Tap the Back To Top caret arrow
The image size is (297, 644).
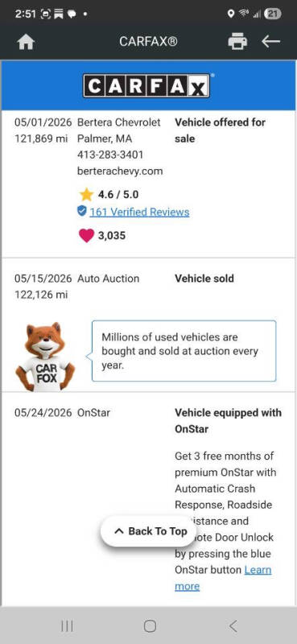pyautogui.click(x=118, y=531)
